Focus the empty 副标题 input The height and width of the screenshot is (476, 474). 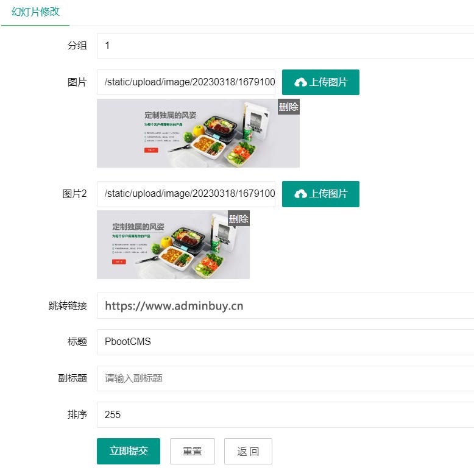(285, 378)
